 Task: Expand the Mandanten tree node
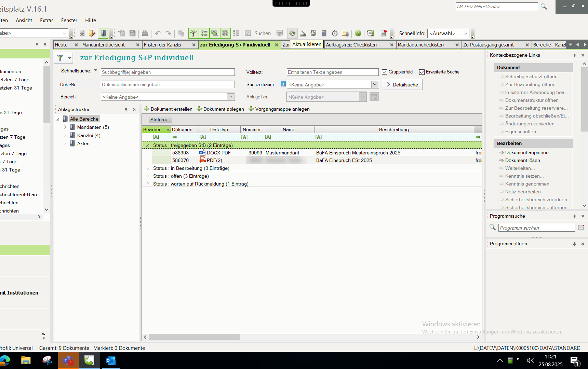[x=65, y=127]
